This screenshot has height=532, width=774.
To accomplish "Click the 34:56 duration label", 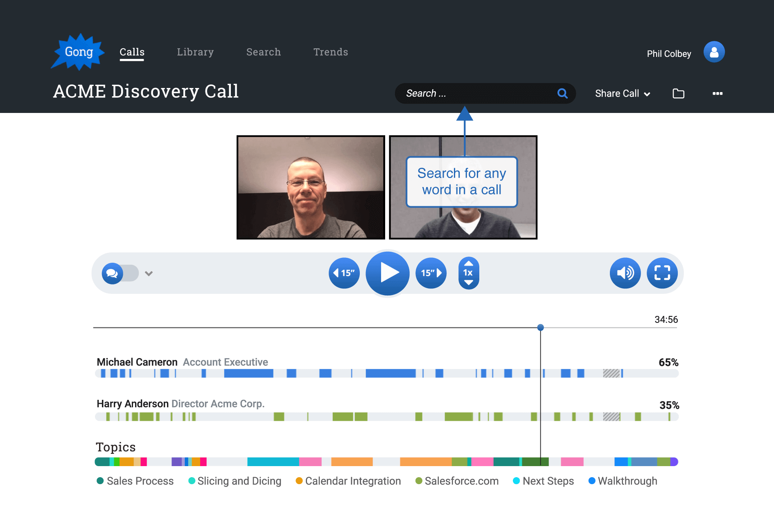I will click(666, 320).
